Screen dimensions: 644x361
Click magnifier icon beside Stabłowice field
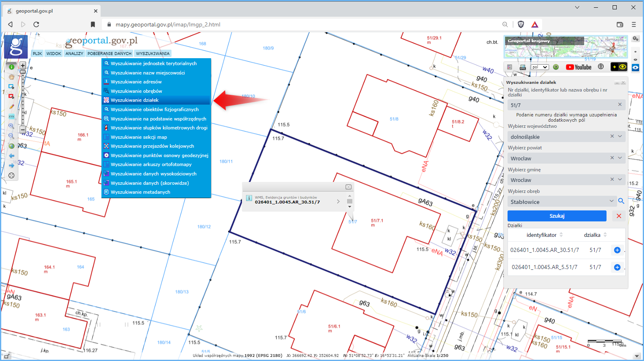click(x=621, y=201)
